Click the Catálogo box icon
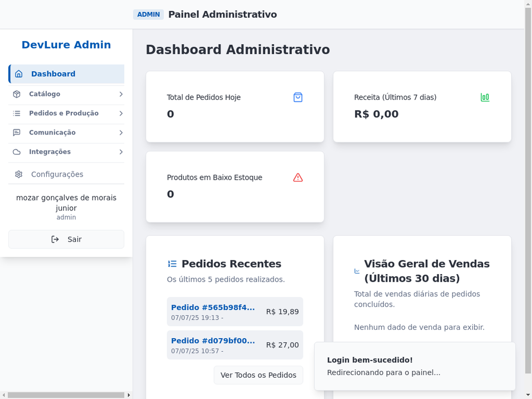The image size is (532, 399). tap(17, 94)
